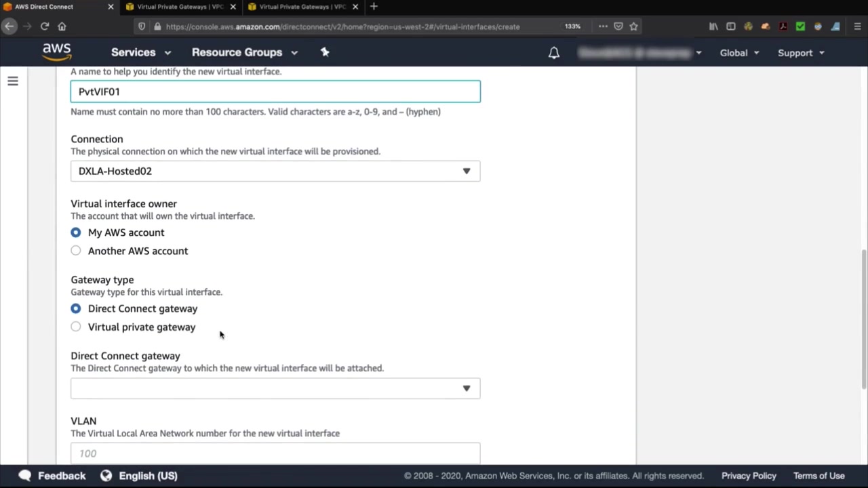This screenshot has height=488, width=868.
Task: Open the Direct Connect gateway dropdown
Action: 275,388
